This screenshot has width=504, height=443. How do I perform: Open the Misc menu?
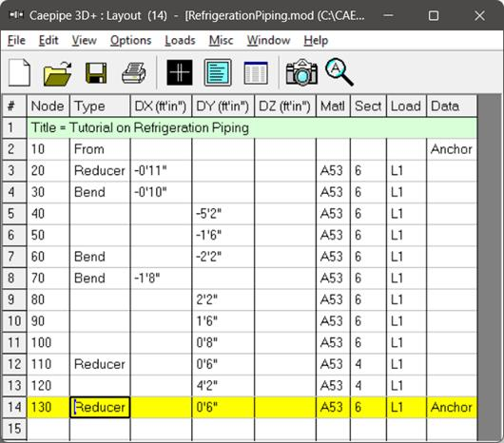pyautogui.click(x=221, y=41)
